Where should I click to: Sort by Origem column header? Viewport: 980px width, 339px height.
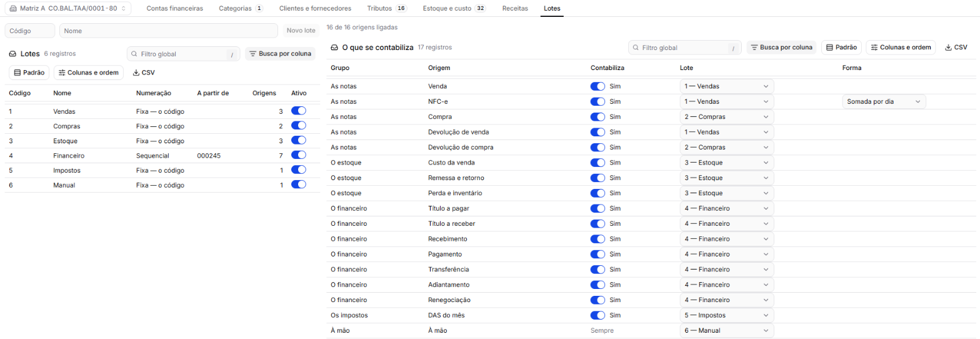pos(439,68)
